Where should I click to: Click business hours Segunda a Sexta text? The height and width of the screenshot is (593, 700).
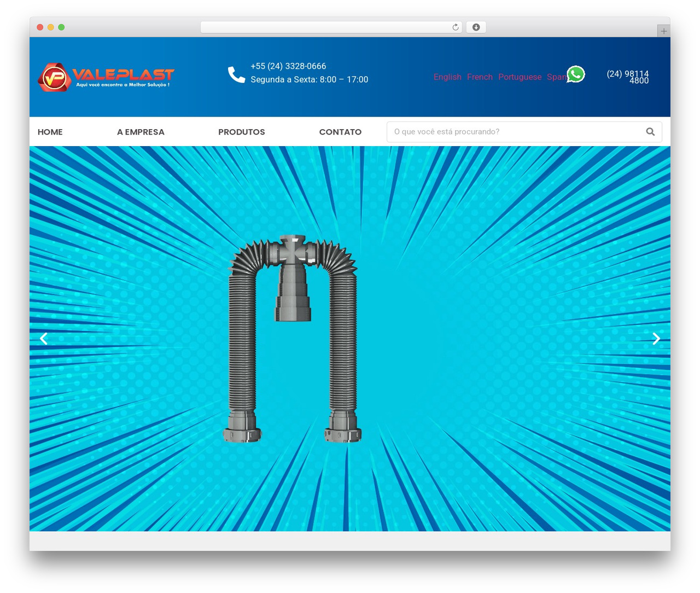(310, 80)
